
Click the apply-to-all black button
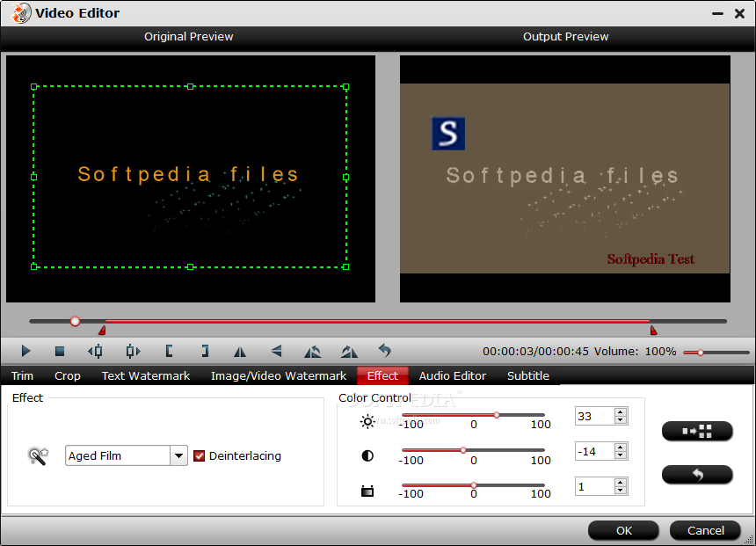(697, 431)
